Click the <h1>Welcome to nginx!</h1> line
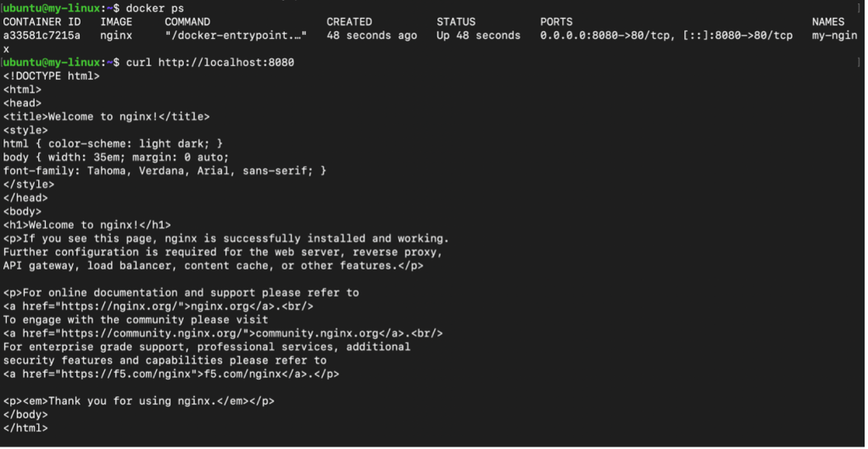This screenshot has width=868, height=449. 87,225
